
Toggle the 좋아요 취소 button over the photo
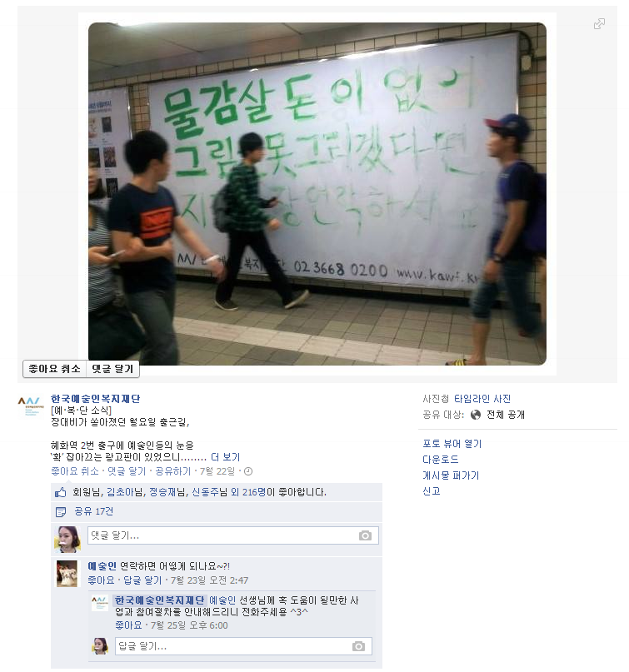[x=54, y=369]
